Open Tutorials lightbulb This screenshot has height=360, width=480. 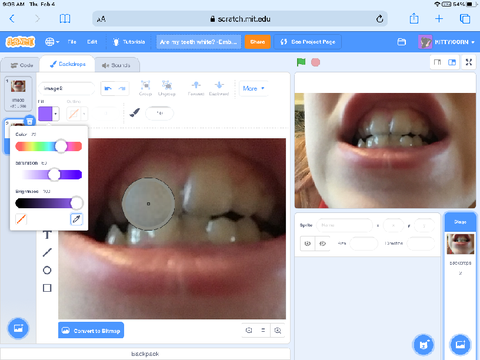129,42
